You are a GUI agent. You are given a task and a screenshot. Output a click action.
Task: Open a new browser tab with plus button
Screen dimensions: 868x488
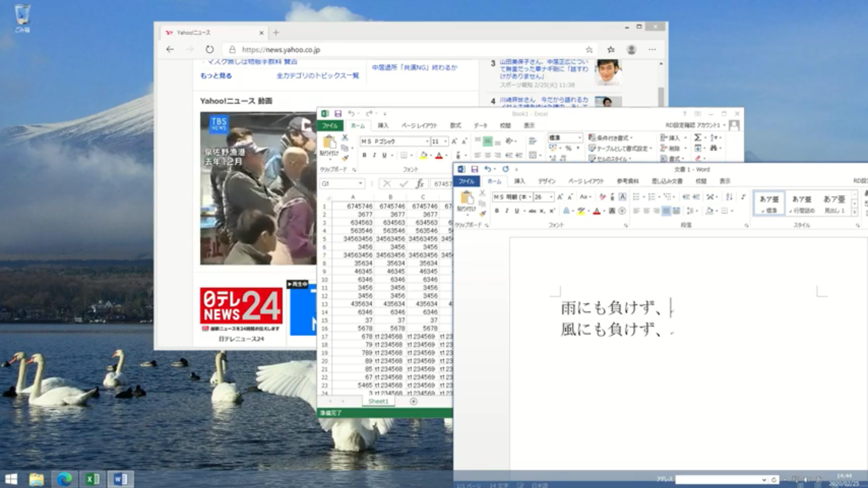(x=276, y=33)
